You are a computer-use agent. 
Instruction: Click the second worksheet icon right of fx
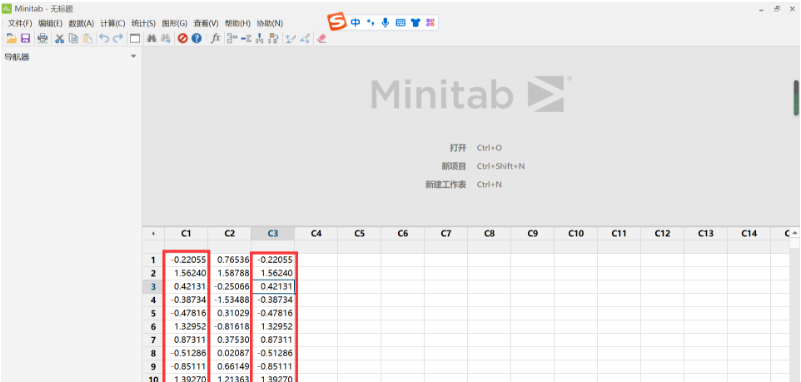(246, 38)
